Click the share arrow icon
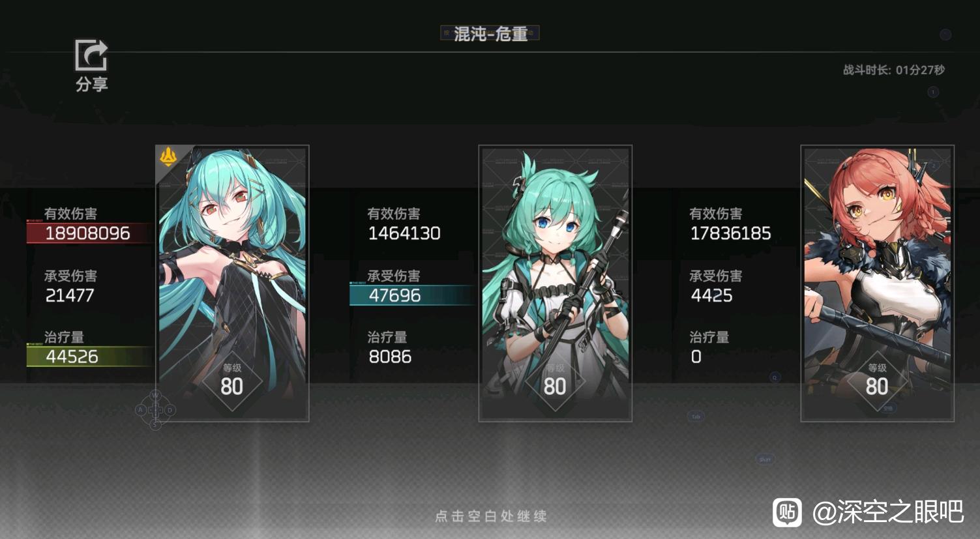The image size is (980, 539). (91, 55)
